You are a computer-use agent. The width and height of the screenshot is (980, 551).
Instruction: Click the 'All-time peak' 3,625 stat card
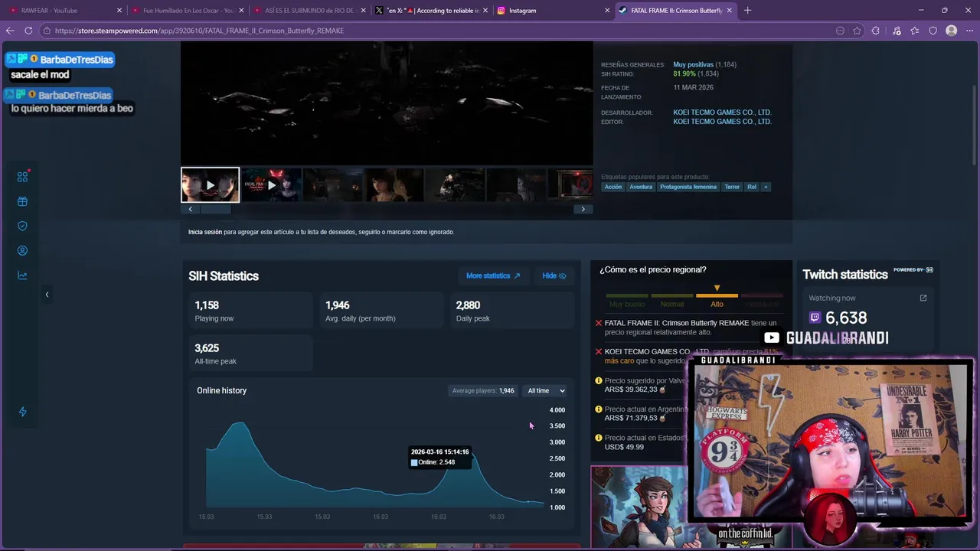coord(250,354)
